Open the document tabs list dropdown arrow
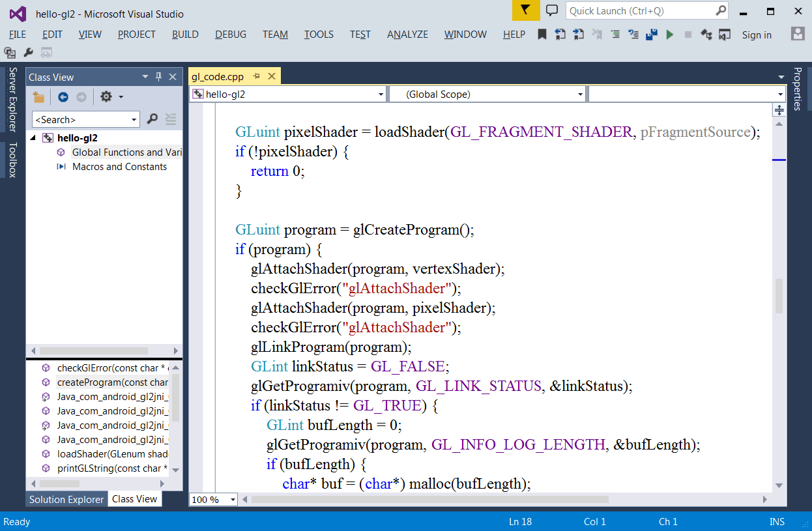 [781, 77]
